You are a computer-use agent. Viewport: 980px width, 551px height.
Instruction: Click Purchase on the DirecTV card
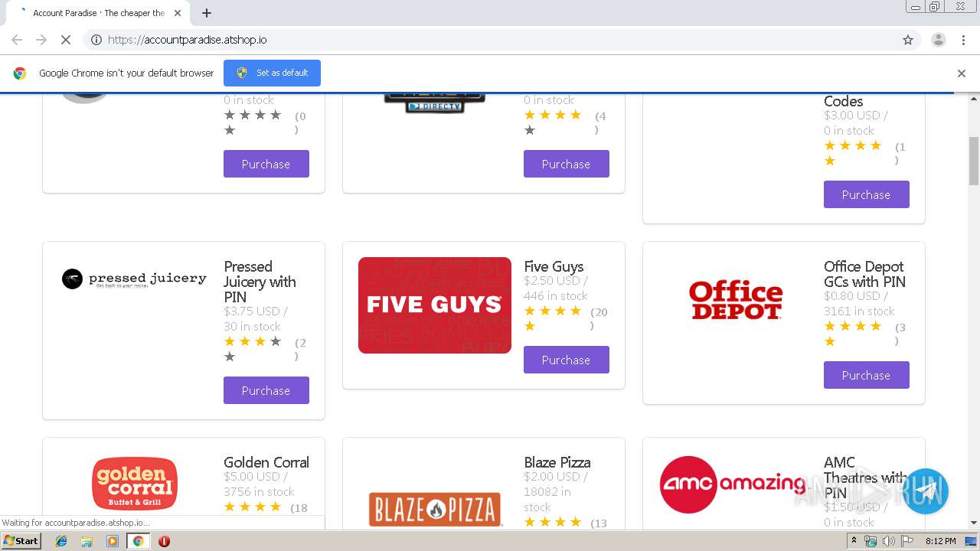coord(567,164)
